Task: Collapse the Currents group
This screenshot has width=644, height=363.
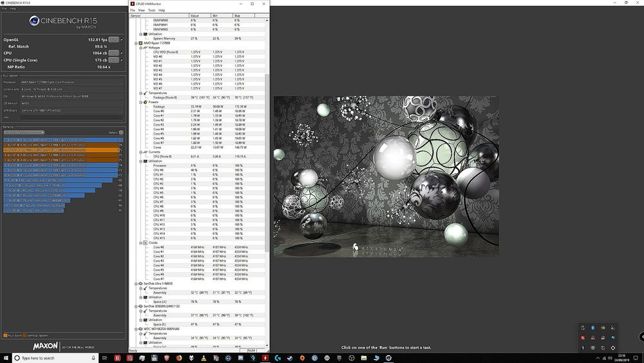Action: 140,152
